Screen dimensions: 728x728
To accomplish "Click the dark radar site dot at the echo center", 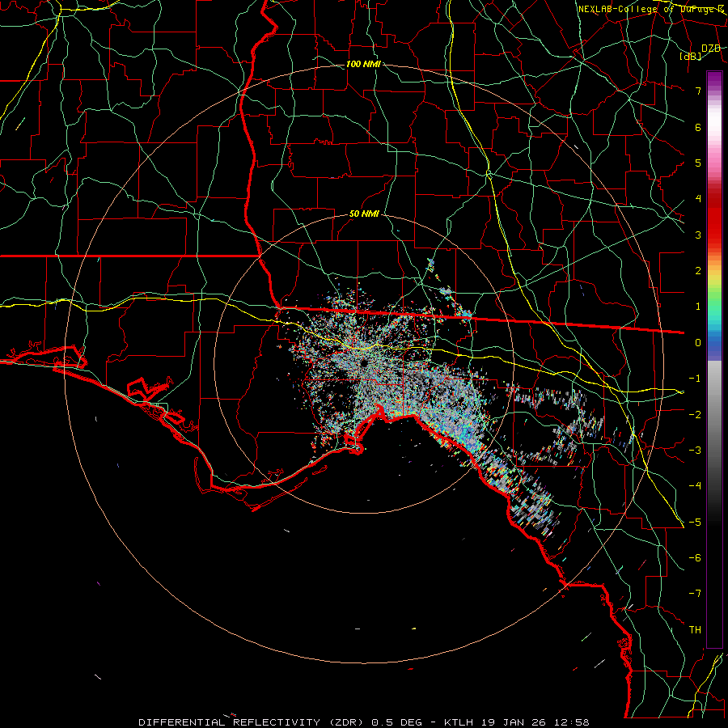I will click(x=364, y=362).
